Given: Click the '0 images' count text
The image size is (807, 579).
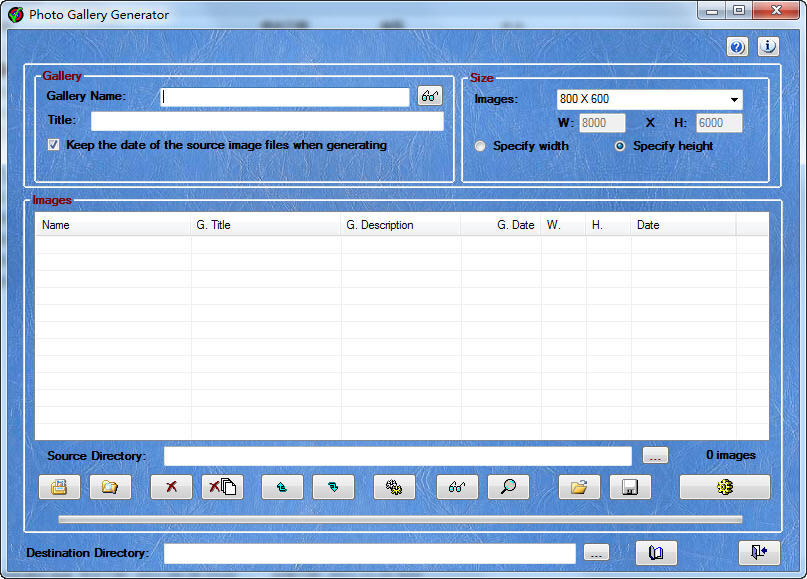Looking at the screenshot, I should [x=731, y=455].
